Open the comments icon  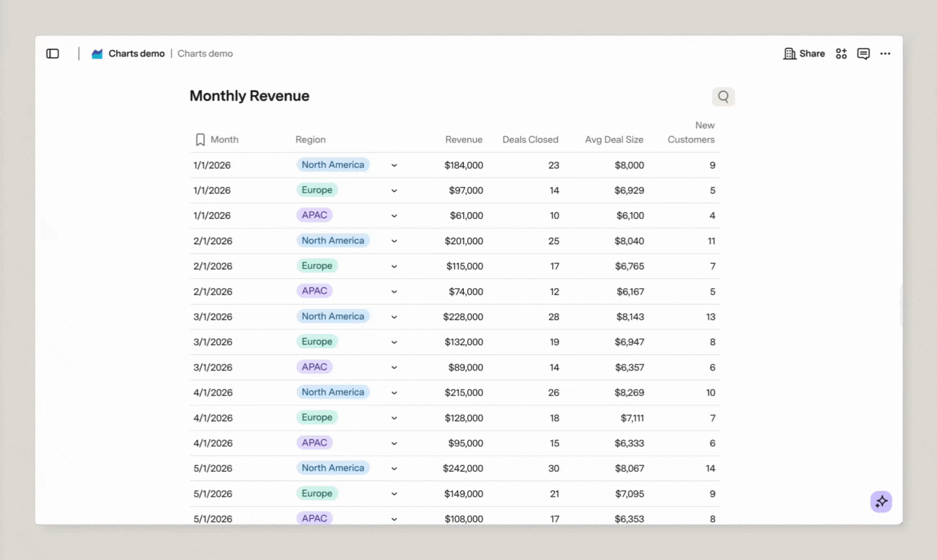pos(863,53)
